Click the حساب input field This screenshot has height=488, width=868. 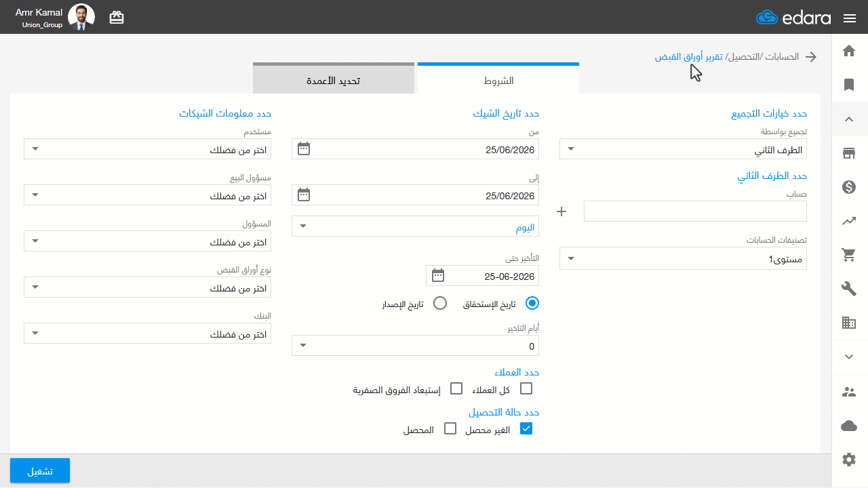pos(695,211)
